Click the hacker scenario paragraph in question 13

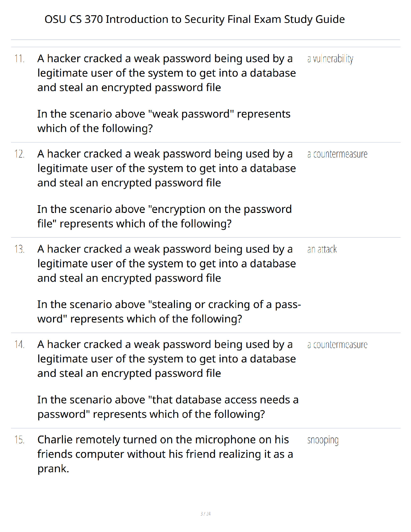(167, 264)
